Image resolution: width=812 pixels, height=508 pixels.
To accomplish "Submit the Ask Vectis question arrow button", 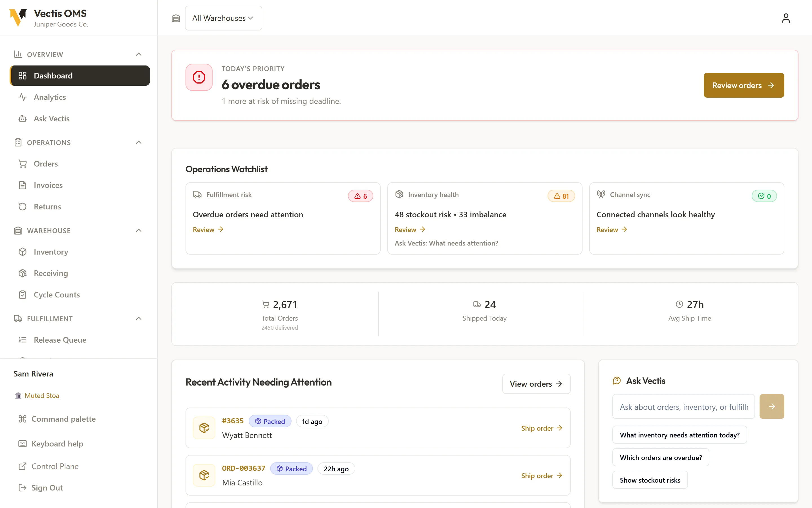I will pos(772,406).
